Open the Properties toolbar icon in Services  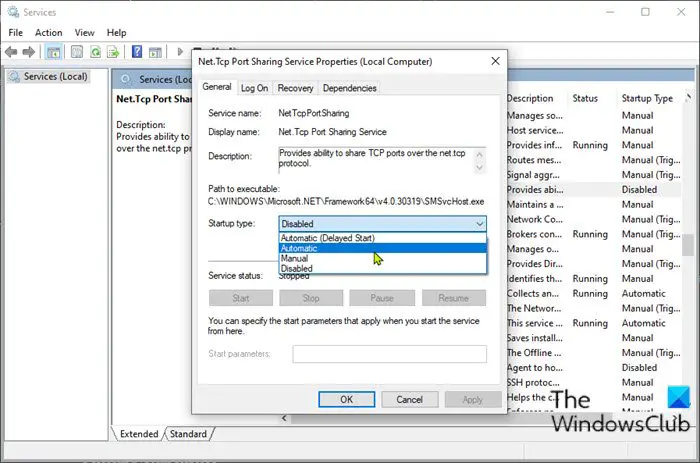[x=77, y=52]
